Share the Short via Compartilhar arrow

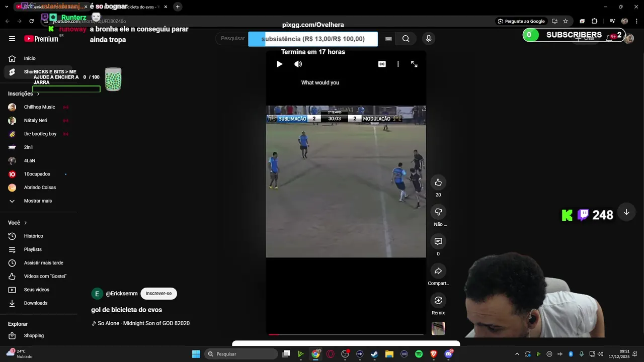pyautogui.click(x=438, y=271)
